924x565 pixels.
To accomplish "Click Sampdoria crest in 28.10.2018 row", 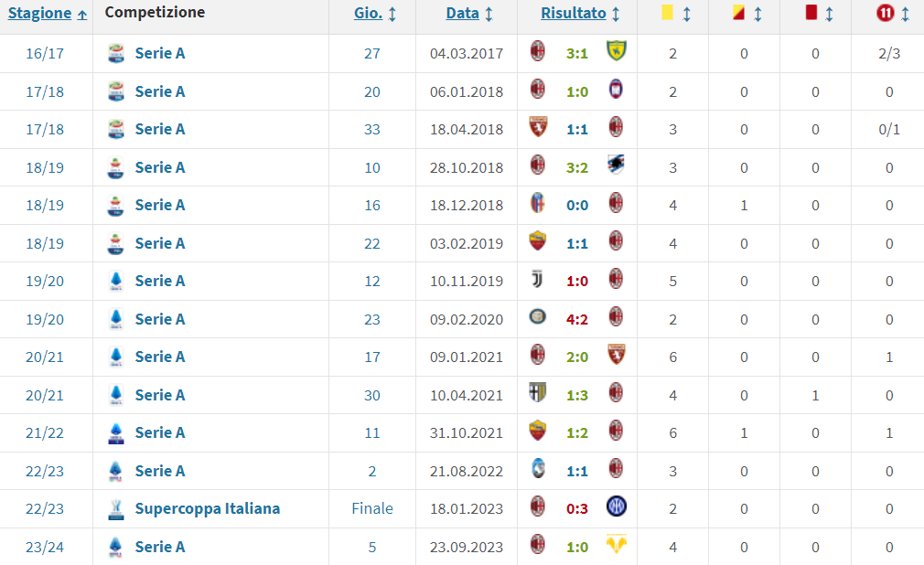I will [616, 165].
